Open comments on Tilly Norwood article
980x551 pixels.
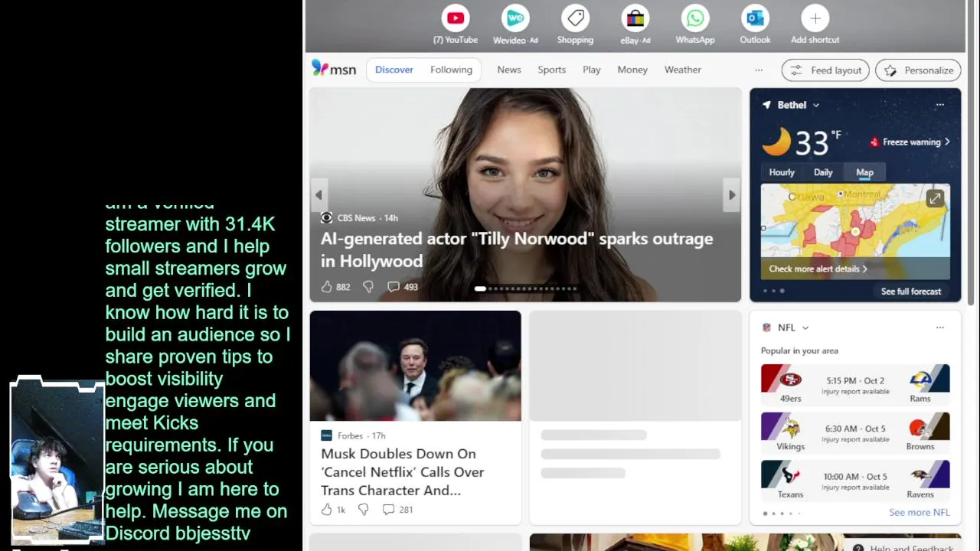click(394, 287)
